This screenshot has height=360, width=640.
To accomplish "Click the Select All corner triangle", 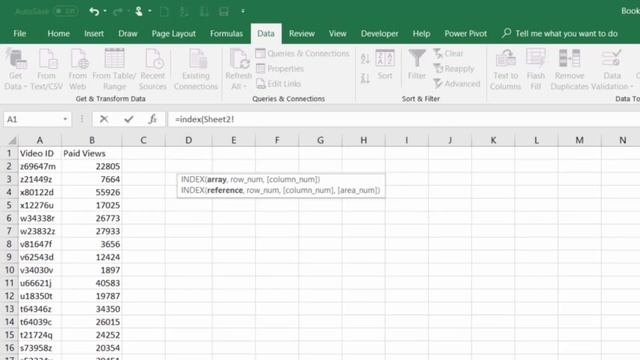I will point(12,141).
